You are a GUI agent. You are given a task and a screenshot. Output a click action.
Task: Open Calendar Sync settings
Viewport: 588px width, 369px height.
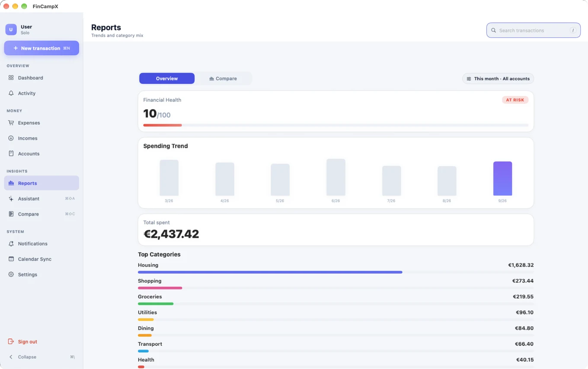coord(42,259)
